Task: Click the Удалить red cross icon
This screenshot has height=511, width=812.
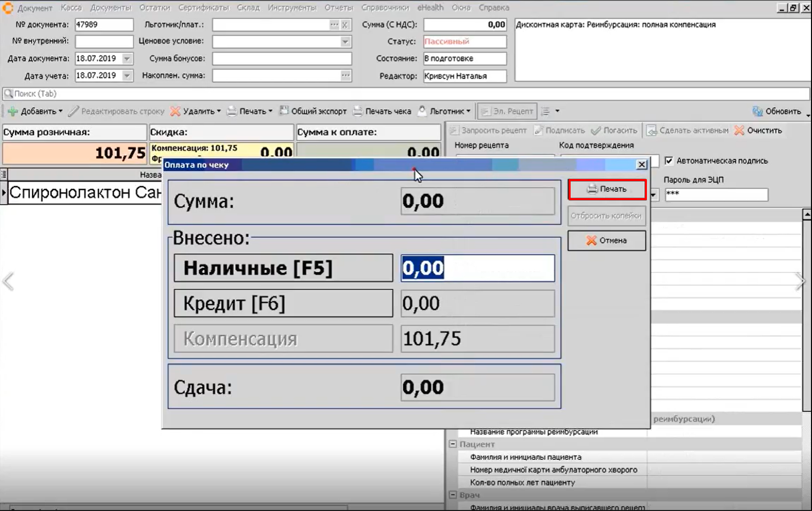Action: 175,111
